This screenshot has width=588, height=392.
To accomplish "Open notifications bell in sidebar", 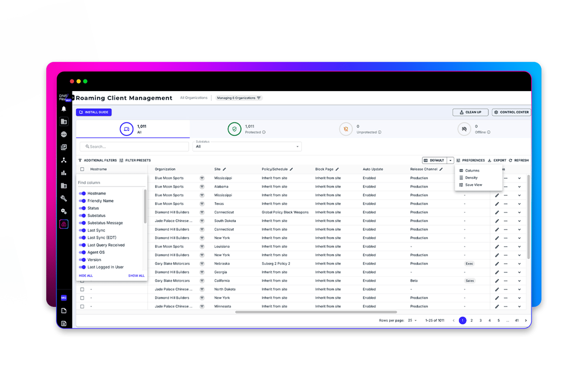I will click(64, 109).
